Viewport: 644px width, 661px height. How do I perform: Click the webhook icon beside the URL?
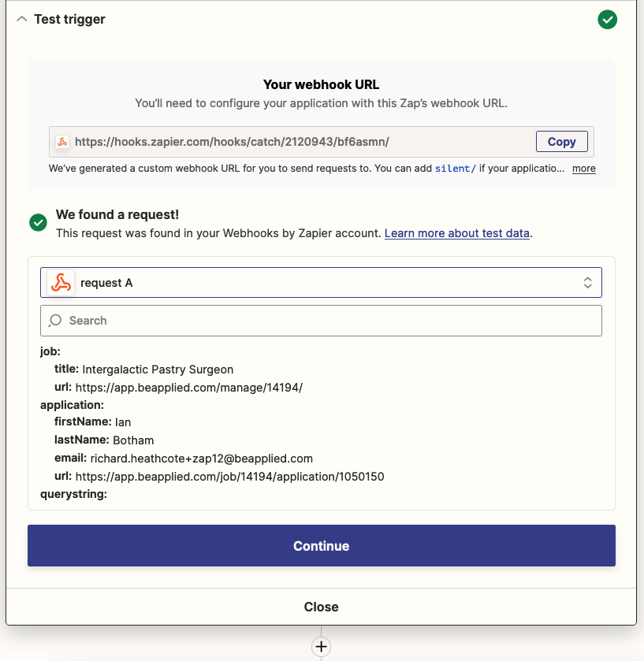pyautogui.click(x=62, y=142)
